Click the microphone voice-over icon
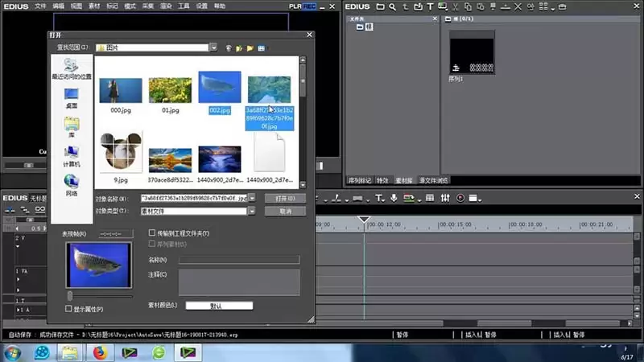This screenshot has height=362, width=644. pos(394,198)
